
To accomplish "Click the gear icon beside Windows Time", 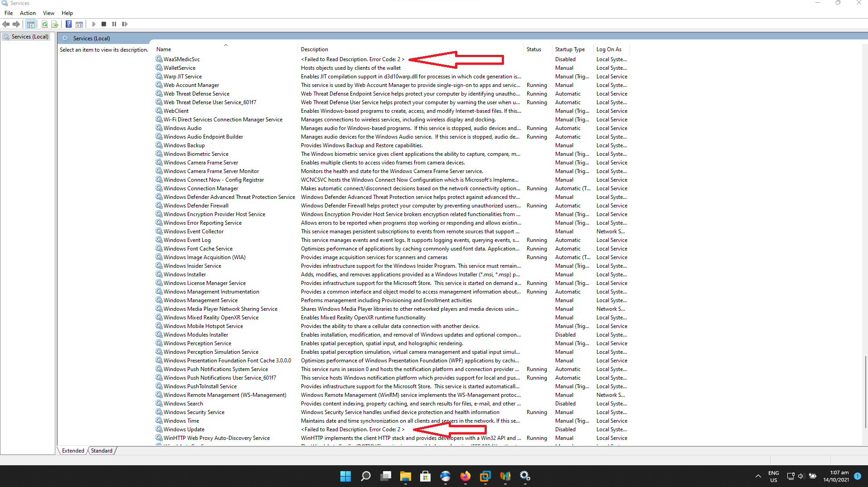I will (159, 420).
